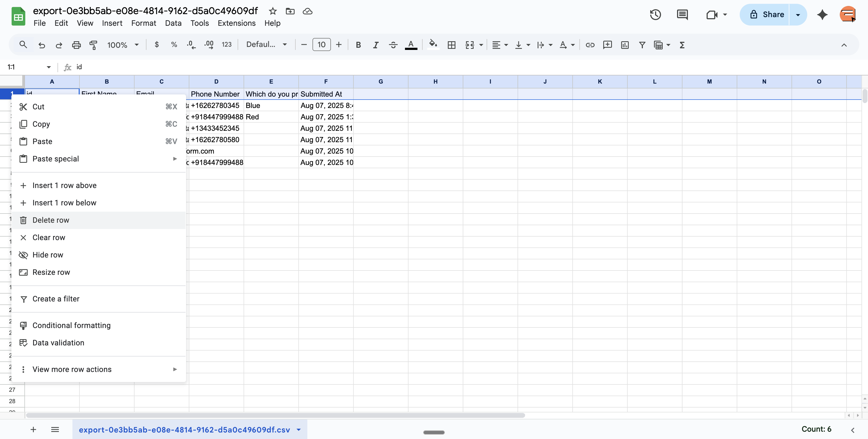Image resolution: width=868 pixels, height=439 pixels.
Task: Open vertical align dropdown
Action: pos(523,45)
